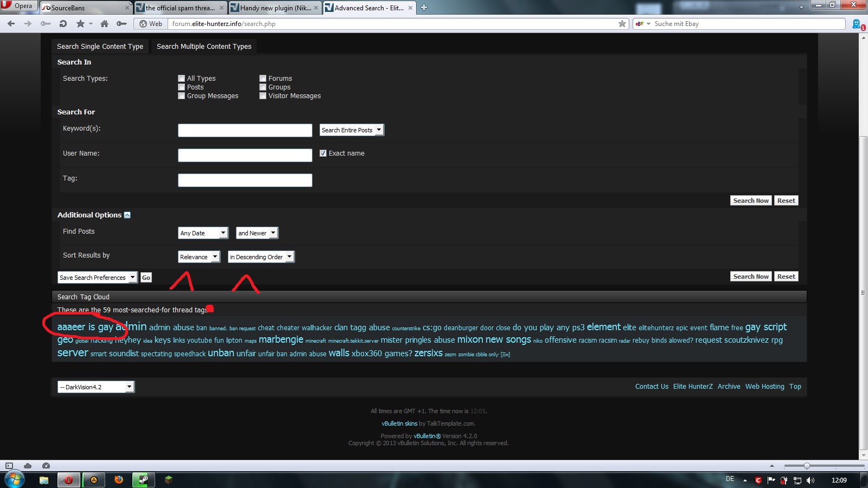Open the Search Entire Posts dropdown

(x=352, y=130)
